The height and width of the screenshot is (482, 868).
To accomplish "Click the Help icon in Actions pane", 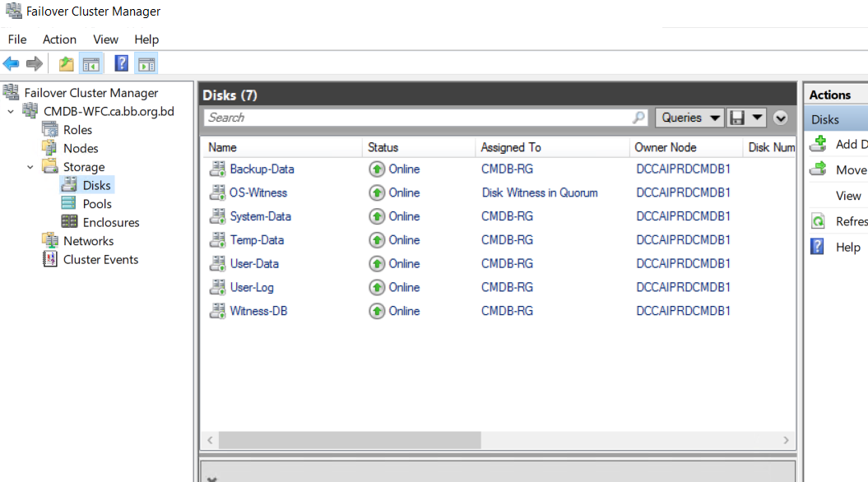I will click(817, 246).
